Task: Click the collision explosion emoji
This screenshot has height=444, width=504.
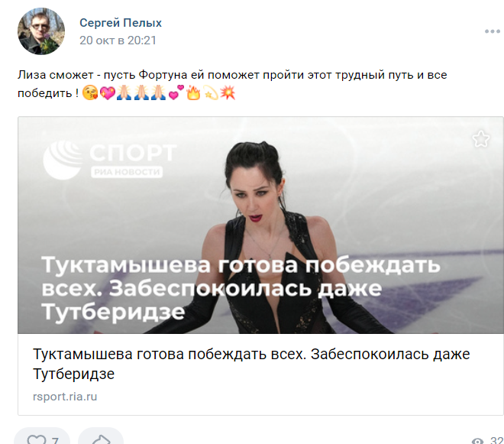Action: 228,92
